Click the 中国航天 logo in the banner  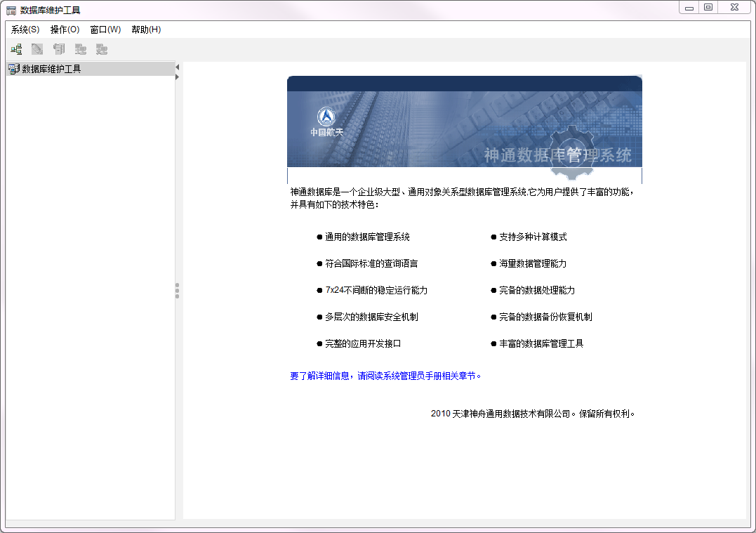[326, 121]
